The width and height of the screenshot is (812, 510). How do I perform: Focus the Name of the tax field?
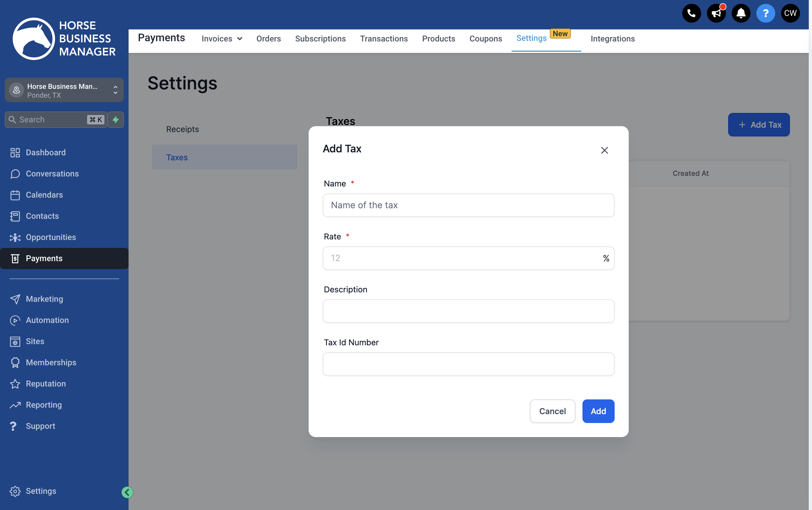pos(468,205)
